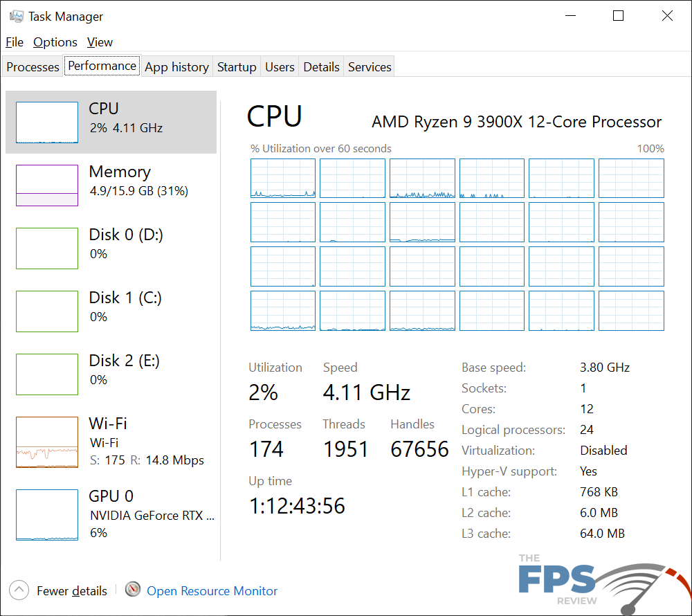692x616 pixels.
Task: Select the Disk 0 (D:) graph thumbnail
Action: pos(47,248)
